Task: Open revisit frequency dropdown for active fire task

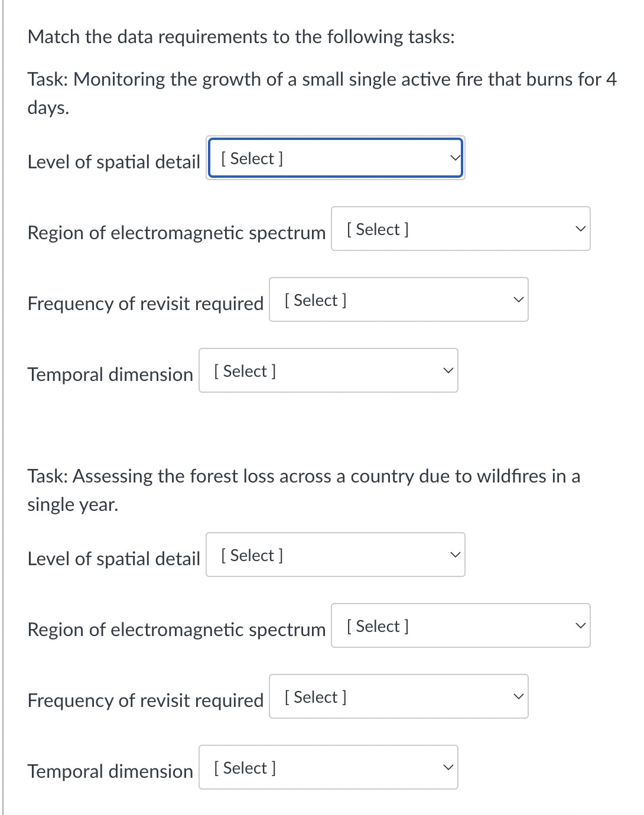Action: tap(398, 299)
